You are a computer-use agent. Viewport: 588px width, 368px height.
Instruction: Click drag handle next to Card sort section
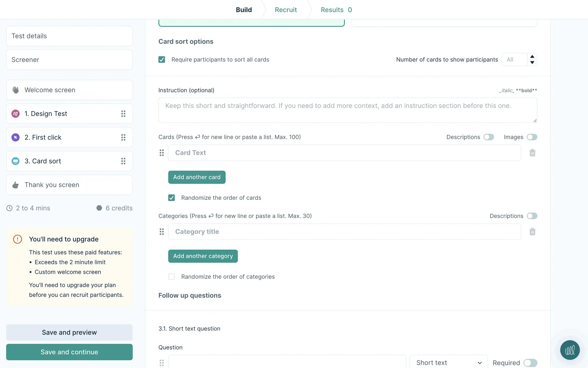(123, 161)
